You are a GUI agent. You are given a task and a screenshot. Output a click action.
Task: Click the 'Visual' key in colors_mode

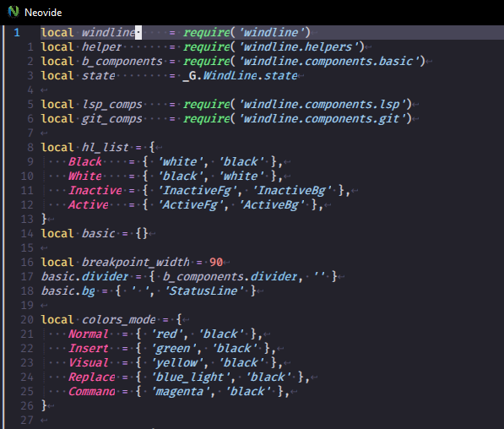(88, 363)
